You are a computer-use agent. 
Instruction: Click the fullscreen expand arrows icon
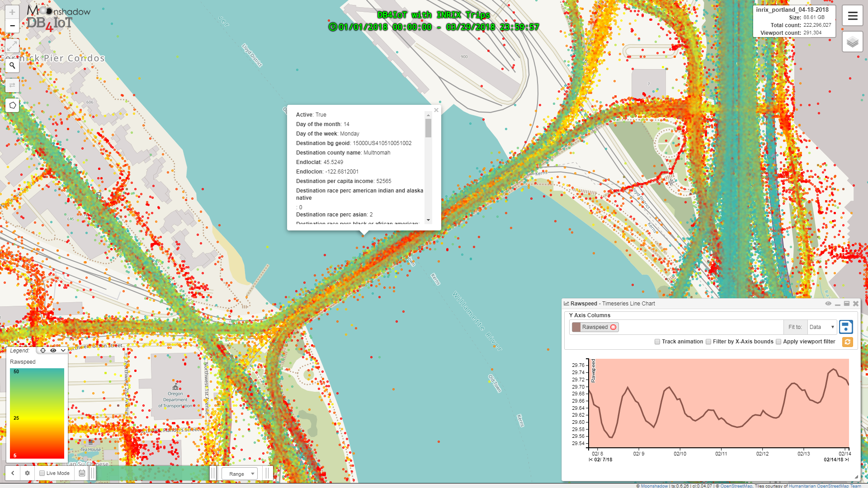point(12,46)
